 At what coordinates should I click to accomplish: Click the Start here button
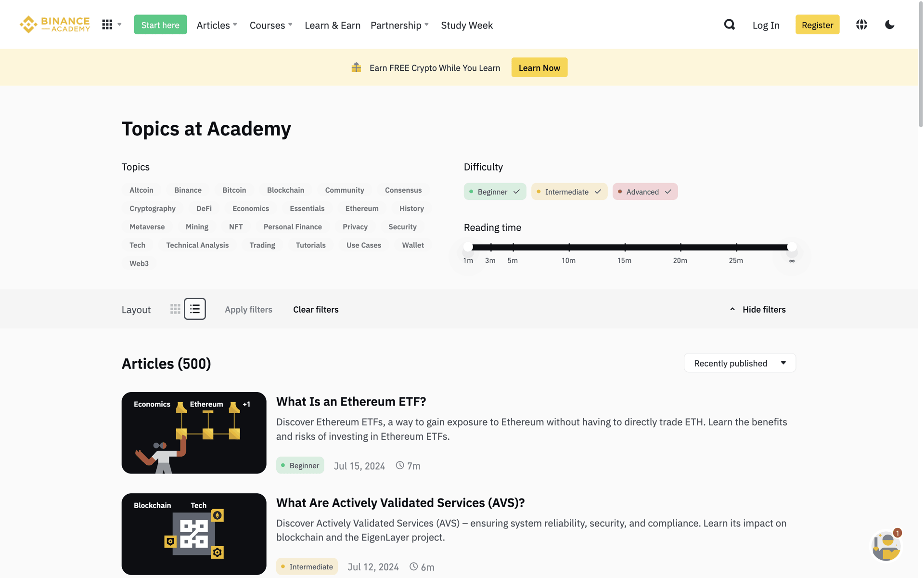point(160,25)
